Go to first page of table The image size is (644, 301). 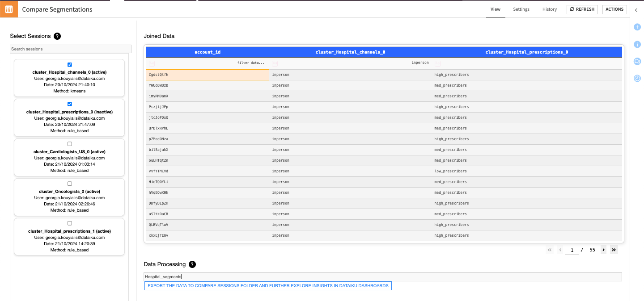(x=550, y=250)
